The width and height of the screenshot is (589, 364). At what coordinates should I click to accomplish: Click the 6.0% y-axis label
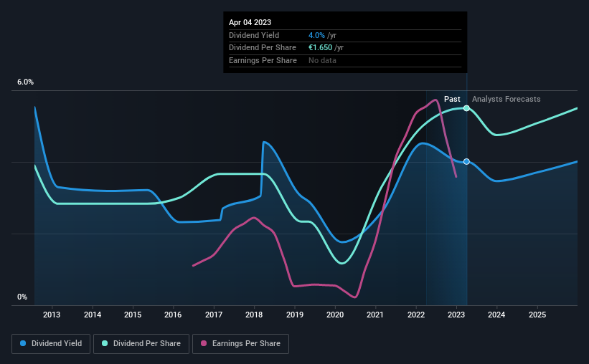click(25, 82)
